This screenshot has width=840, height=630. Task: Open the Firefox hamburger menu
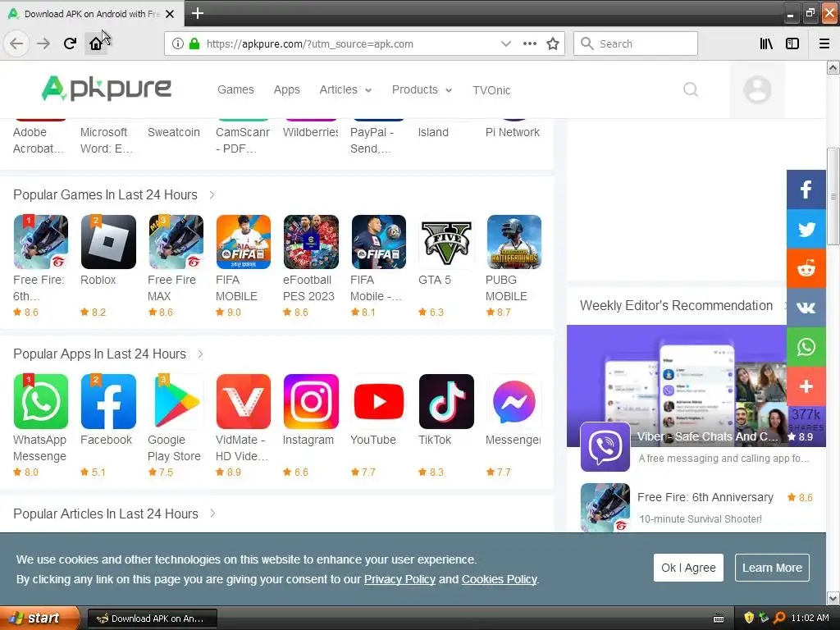[824, 43]
